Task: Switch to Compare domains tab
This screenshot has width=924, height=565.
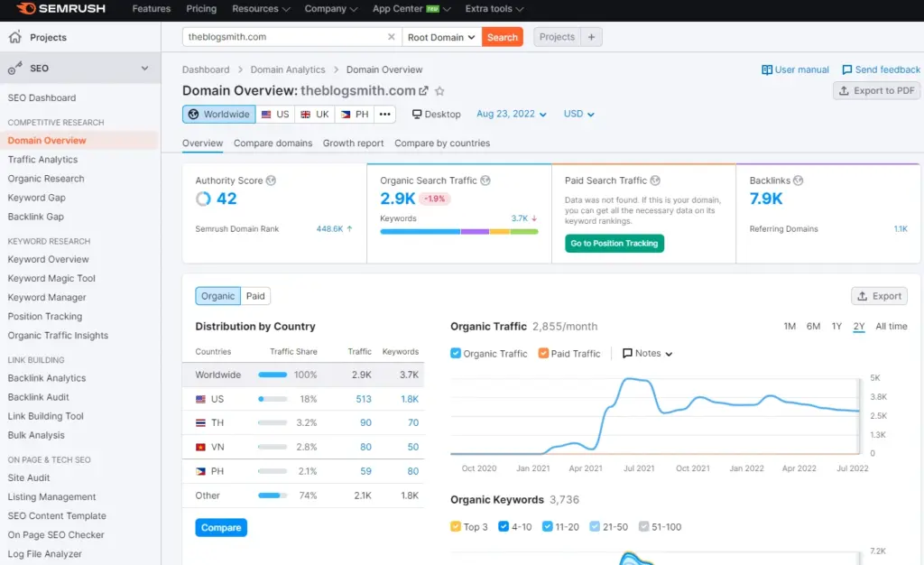Action: (273, 144)
